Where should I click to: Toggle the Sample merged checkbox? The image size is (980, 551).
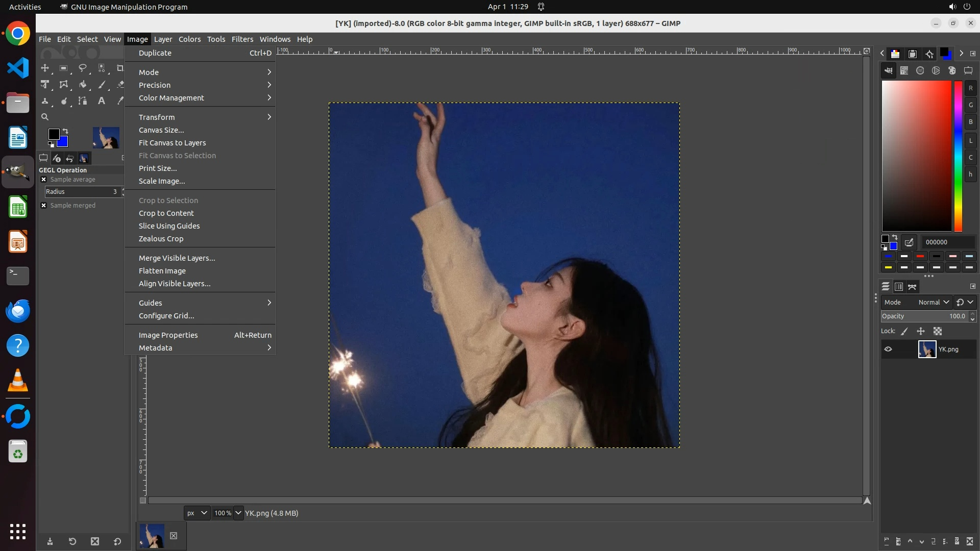pos(44,206)
